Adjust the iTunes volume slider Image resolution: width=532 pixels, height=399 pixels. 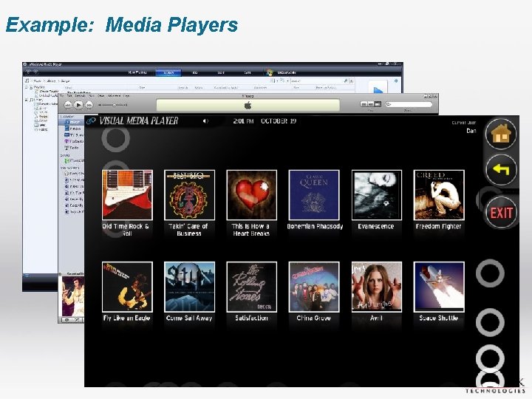pyautogui.click(x=112, y=105)
